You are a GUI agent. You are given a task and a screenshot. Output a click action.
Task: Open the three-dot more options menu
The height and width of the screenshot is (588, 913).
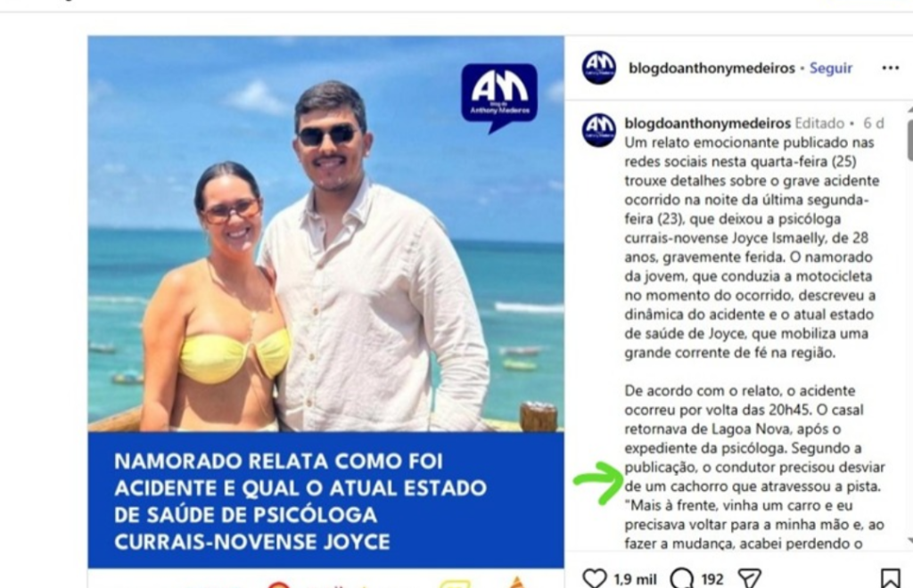pos(891,68)
